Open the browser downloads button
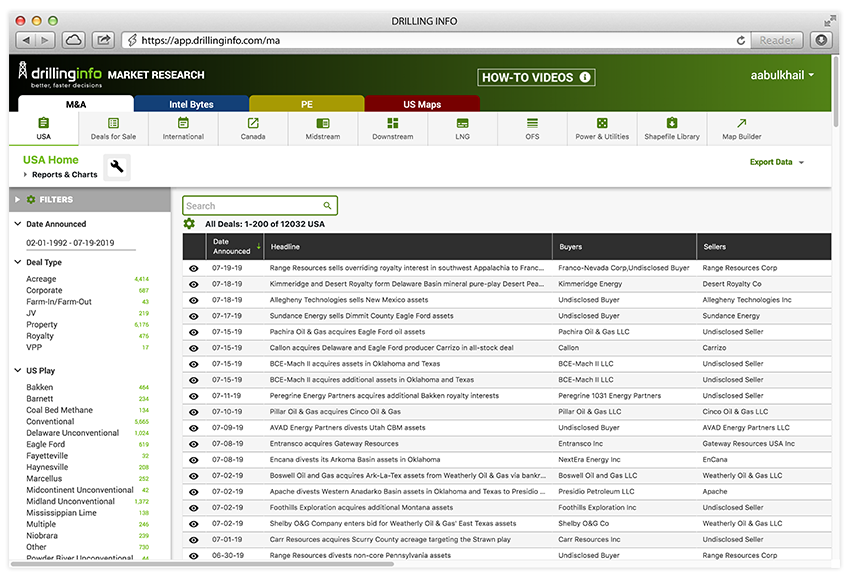The image size is (850, 579). pyautogui.click(x=821, y=40)
